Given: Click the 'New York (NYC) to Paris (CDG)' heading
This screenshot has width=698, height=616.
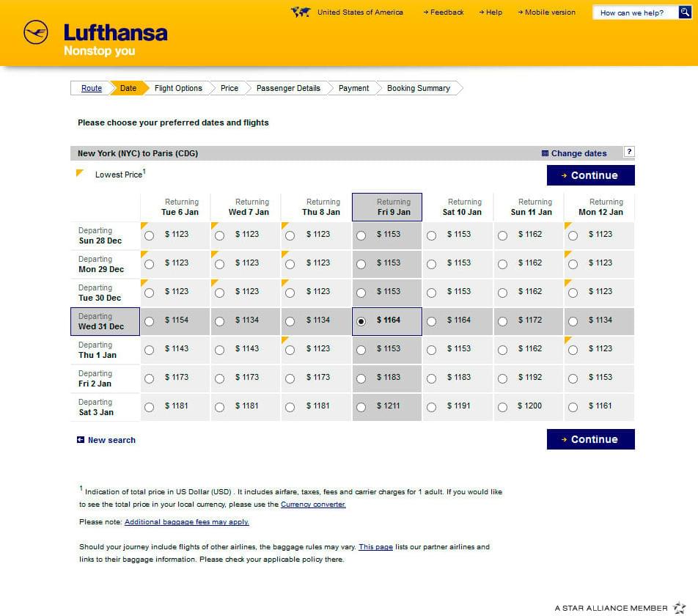Looking at the screenshot, I should point(138,153).
